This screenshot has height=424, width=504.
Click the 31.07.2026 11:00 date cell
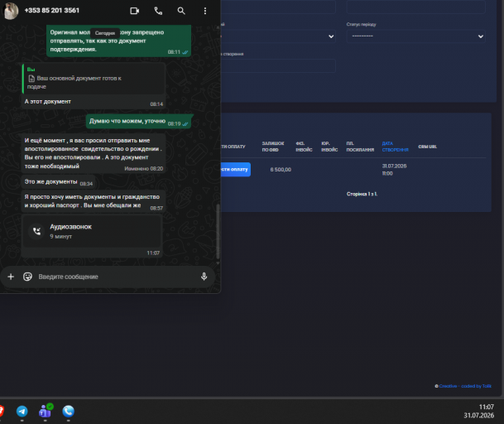[x=394, y=170]
